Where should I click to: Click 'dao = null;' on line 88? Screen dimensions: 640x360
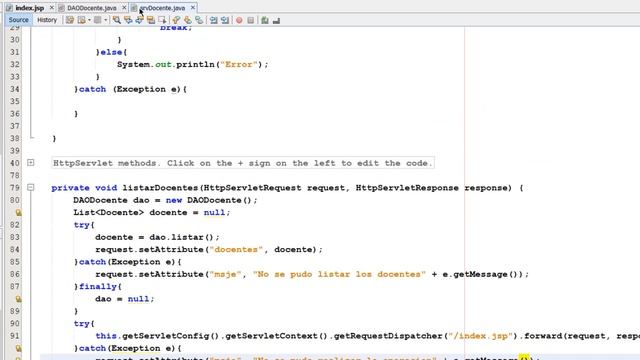pos(125,299)
